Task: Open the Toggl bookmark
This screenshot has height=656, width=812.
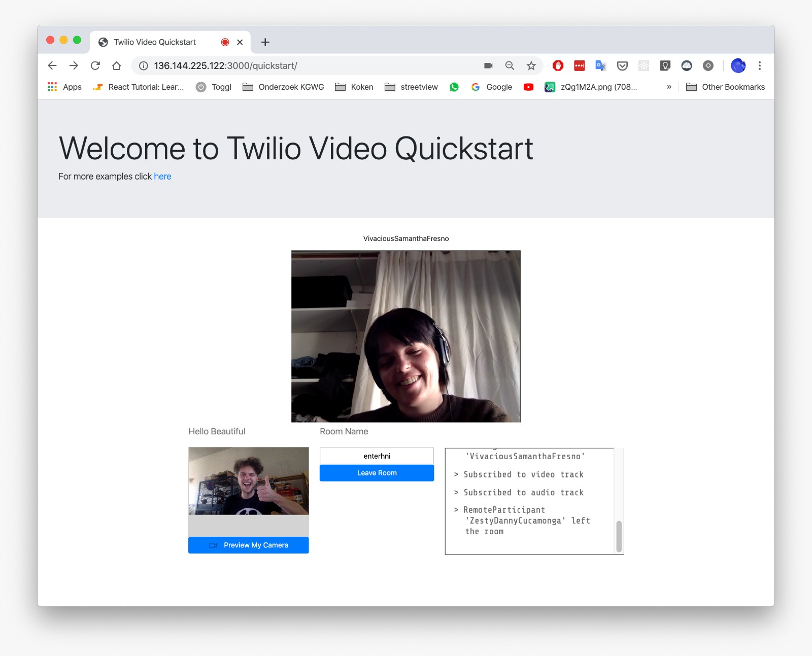Action: 214,87
